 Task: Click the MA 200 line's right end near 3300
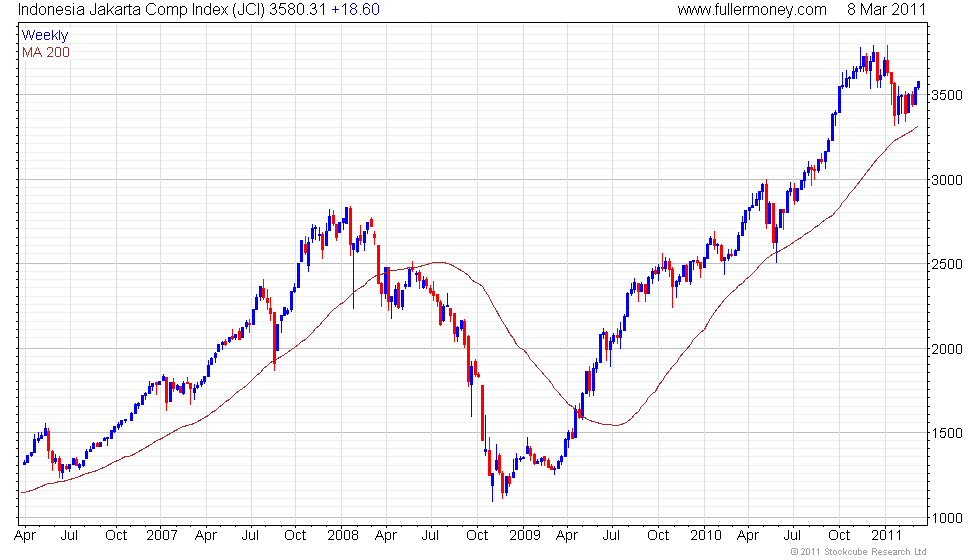point(916,128)
